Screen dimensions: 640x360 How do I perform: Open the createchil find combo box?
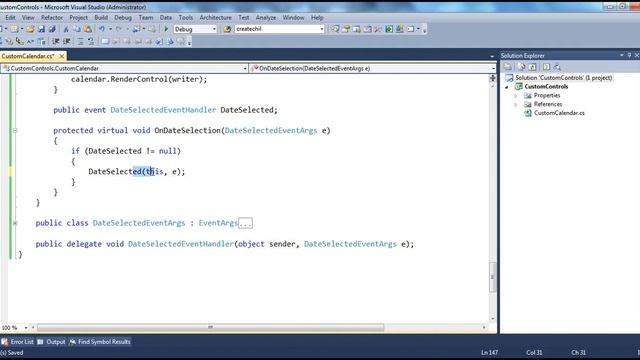point(280,29)
